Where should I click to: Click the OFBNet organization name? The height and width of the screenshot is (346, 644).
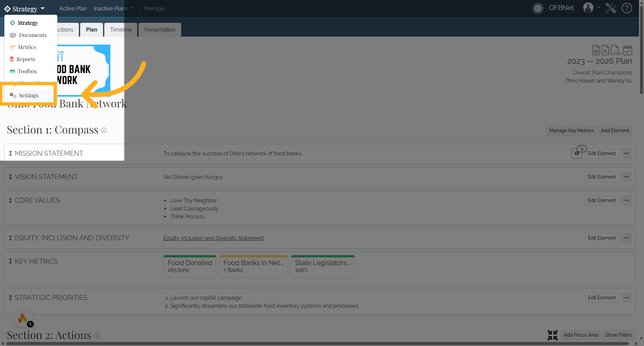pos(561,8)
